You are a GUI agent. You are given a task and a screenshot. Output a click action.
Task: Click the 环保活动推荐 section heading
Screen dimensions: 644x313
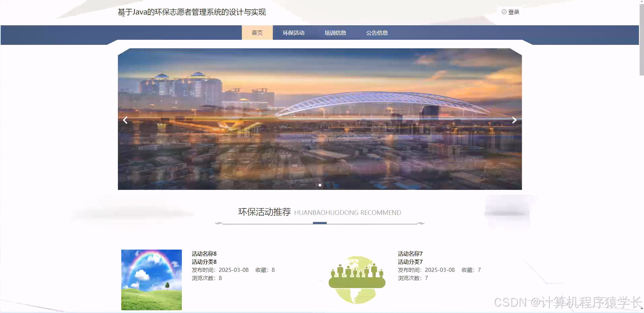click(x=265, y=212)
